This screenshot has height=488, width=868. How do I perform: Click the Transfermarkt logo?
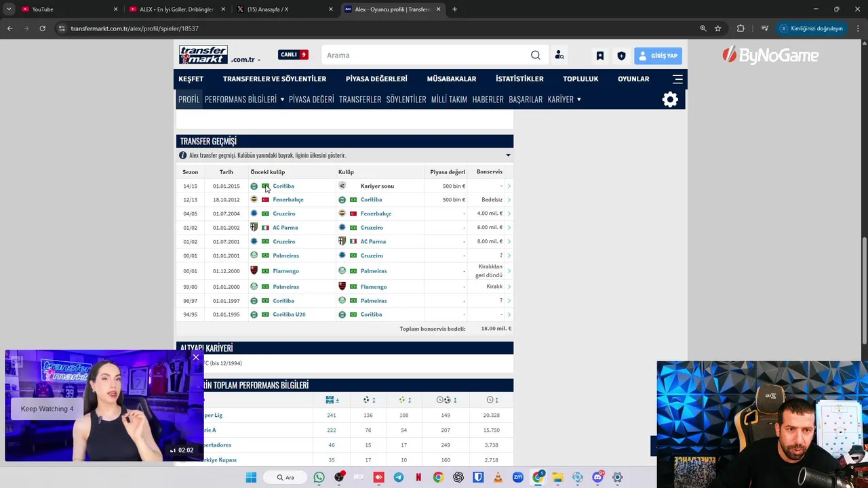click(x=203, y=55)
